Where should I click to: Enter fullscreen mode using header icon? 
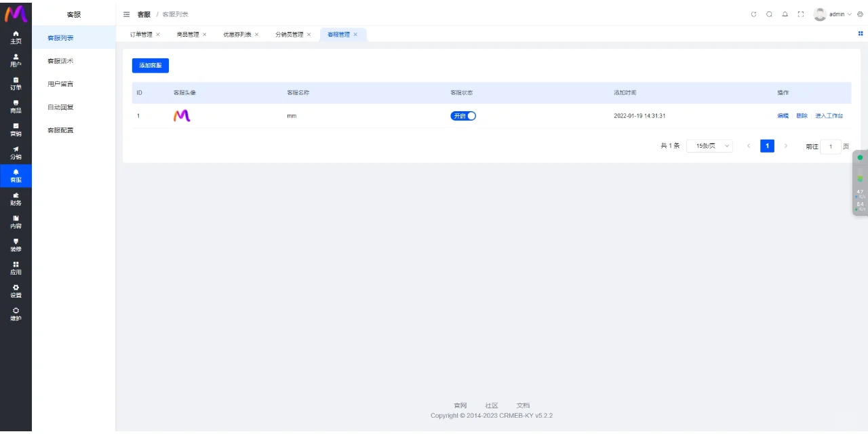point(800,14)
